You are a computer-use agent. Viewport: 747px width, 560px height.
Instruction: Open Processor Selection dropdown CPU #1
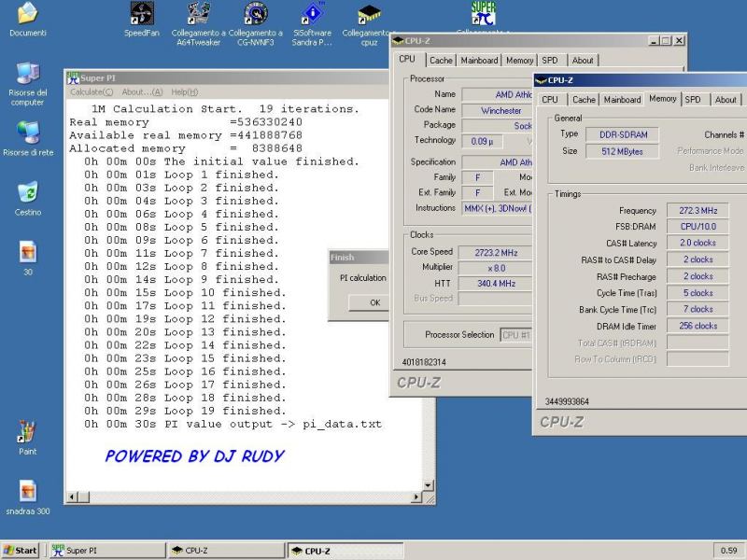515,335
